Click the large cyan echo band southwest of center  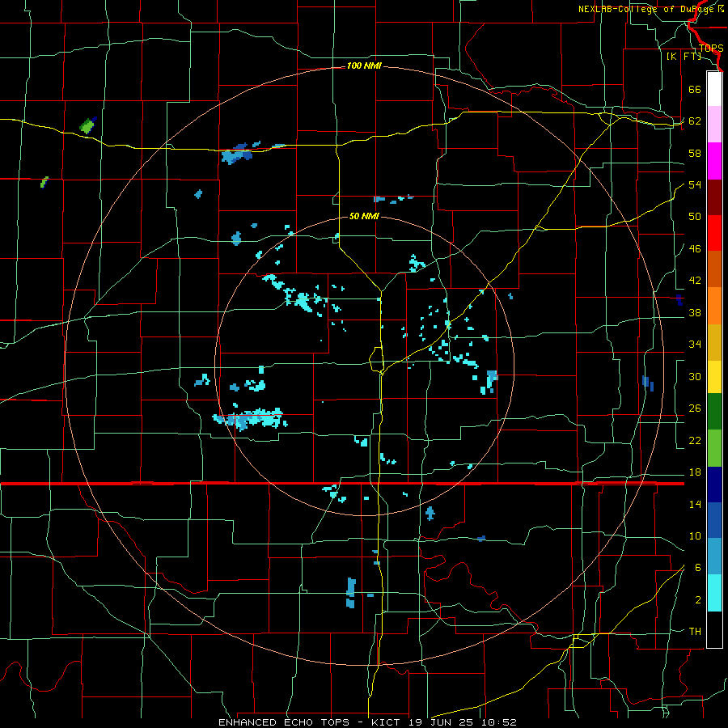pyautogui.click(x=251, y=419)
